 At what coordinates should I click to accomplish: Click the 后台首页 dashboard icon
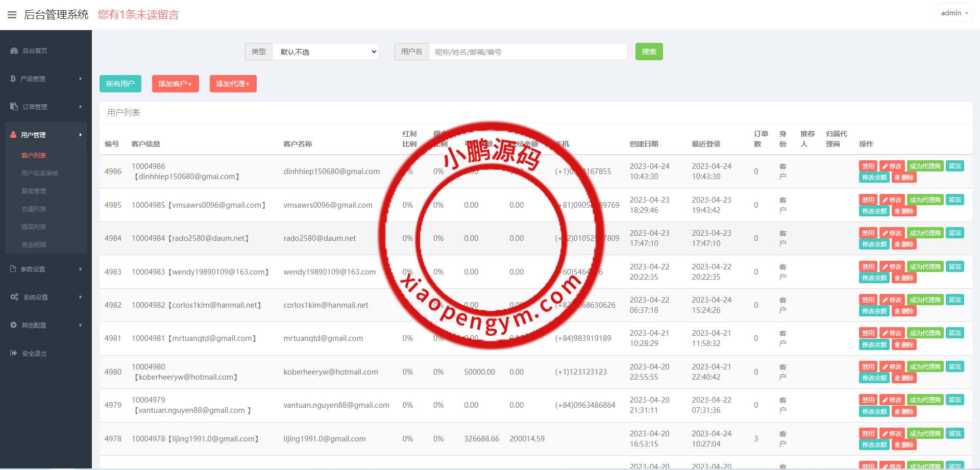coord(14,51)
